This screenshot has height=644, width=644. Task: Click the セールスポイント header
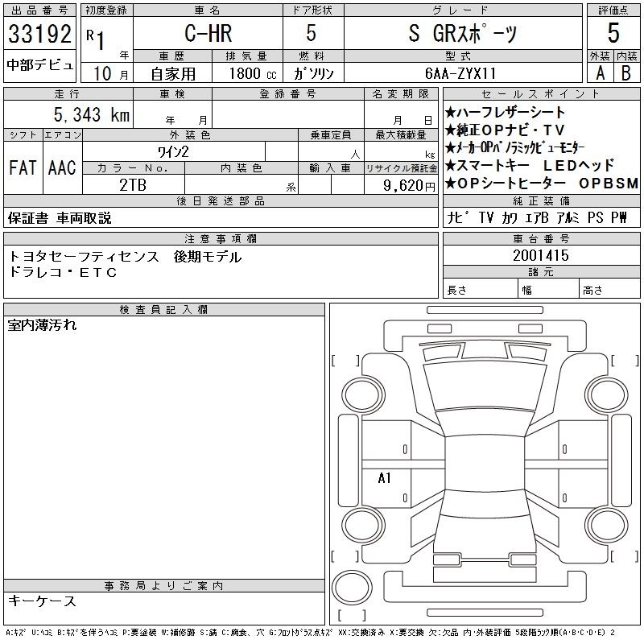[x=542, y=93]
